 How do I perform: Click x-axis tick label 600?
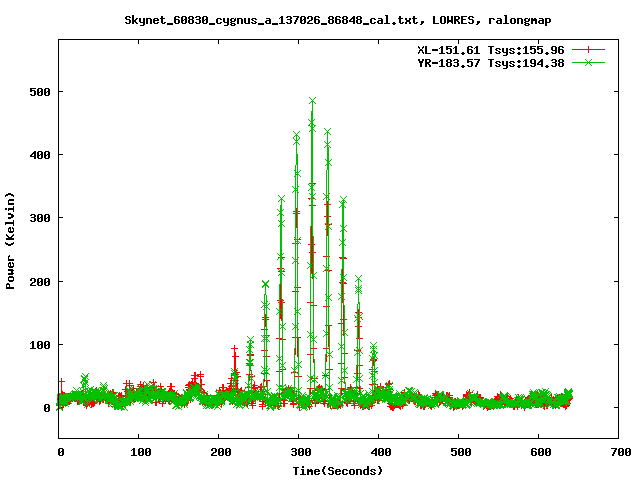(x=540, y=452)
